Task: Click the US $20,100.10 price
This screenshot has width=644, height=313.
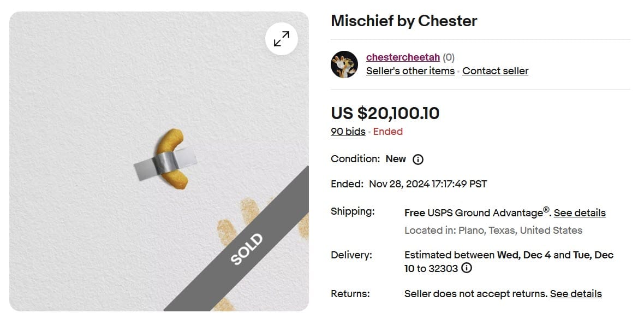Action: [x=385, y=113]
